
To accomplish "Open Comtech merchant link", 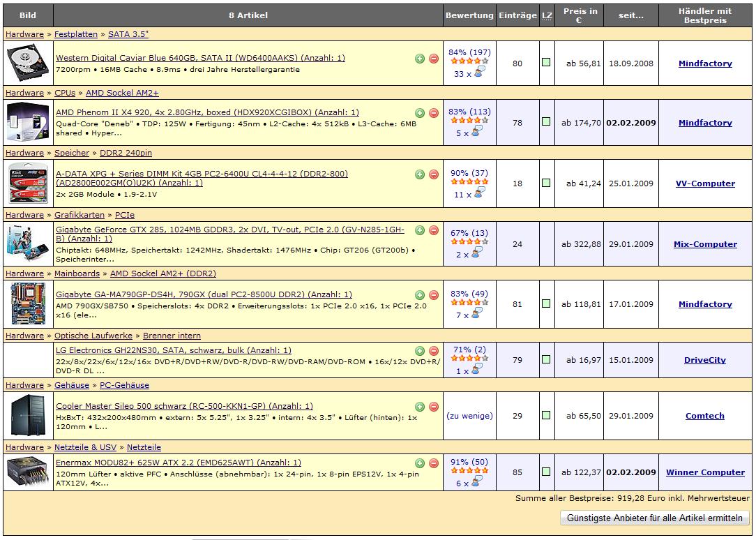I will click(x=705, y=416).
